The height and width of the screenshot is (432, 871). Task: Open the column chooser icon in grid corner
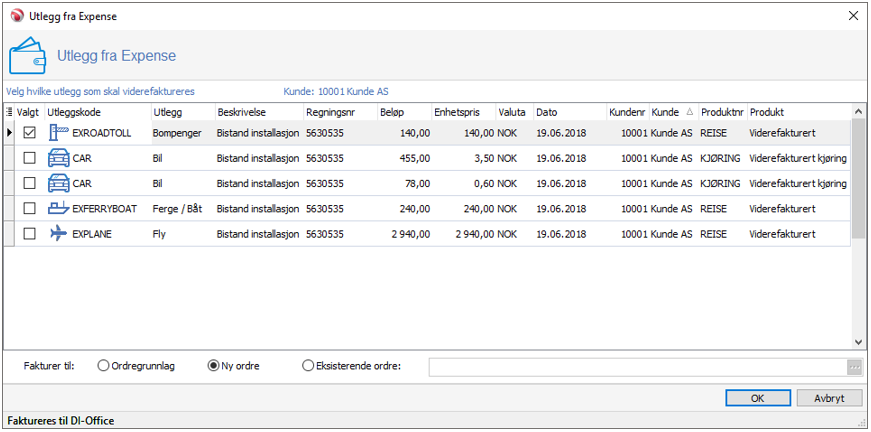(10, 112)
